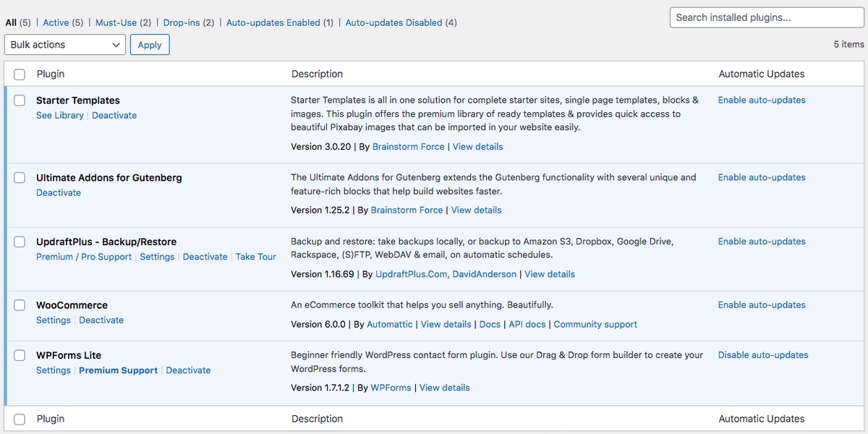The width and height of the screenshot is (868, 434).
Task: Open WooCommerce Community support link
Action: [595, 324]
